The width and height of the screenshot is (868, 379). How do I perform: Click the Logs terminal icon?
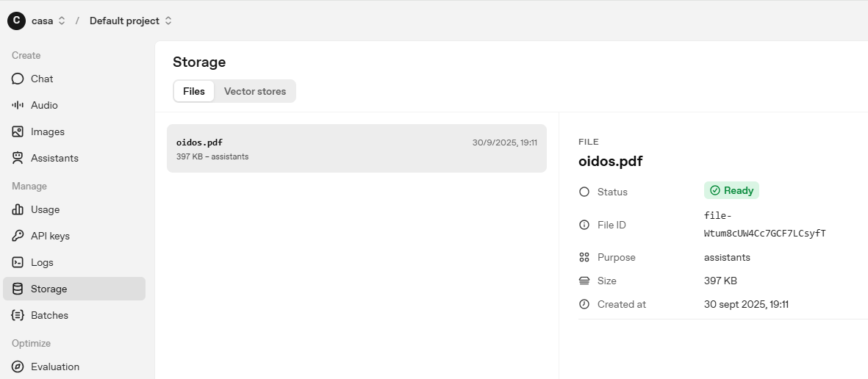pyautogui.click(x=18, y=262)
